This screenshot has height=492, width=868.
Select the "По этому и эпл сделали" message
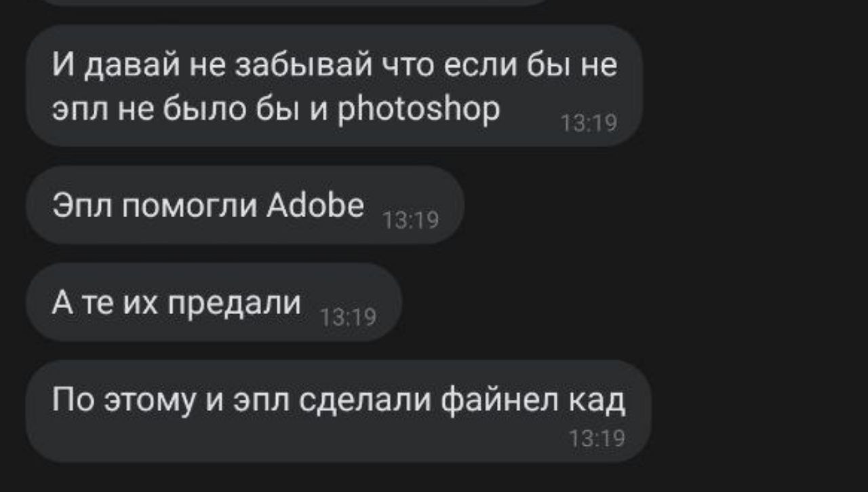pos(338,411)
